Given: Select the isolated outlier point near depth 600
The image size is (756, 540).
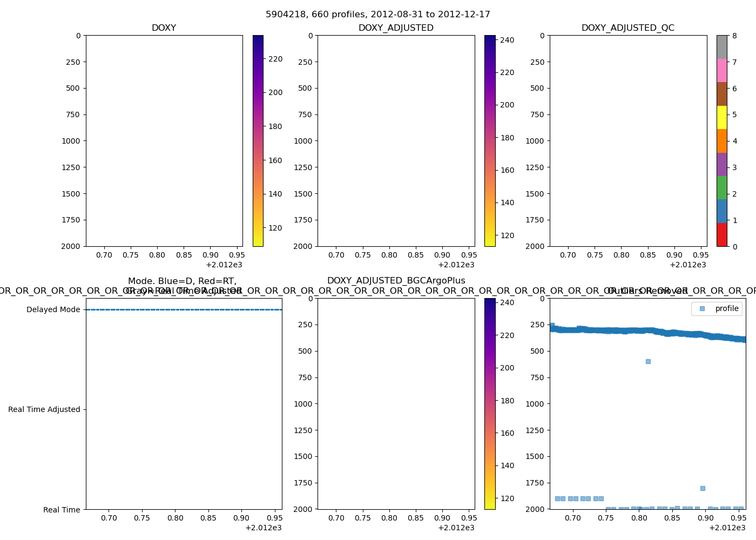Looking at the screenshot, I should (x=648, y=361).
